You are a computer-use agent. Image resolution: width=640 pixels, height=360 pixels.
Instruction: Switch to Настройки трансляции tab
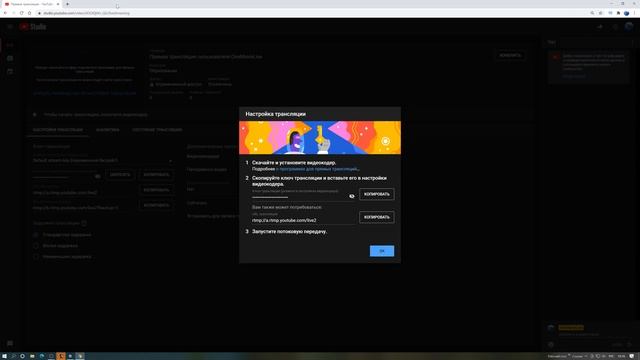tap(58, 130)
